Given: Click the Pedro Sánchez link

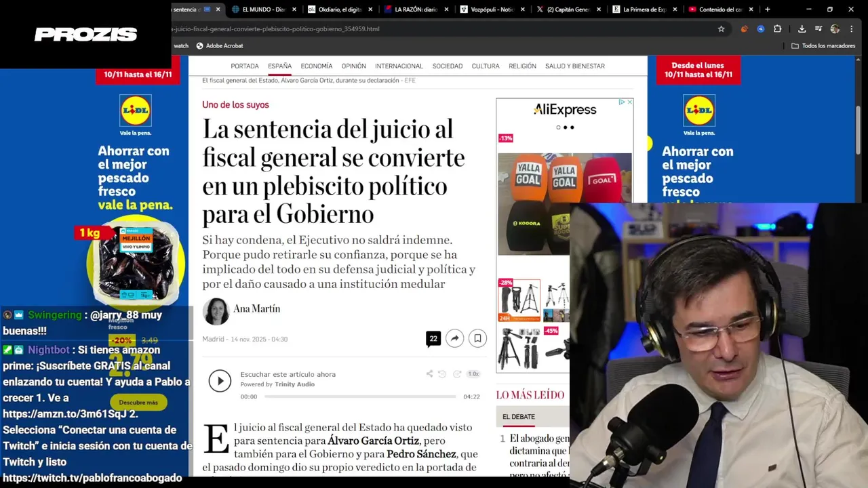Looking at the screenshot, I should point(421,453).
